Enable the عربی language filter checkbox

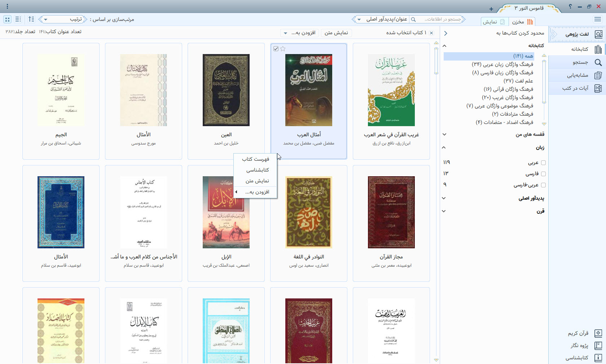tap(543, 163)
